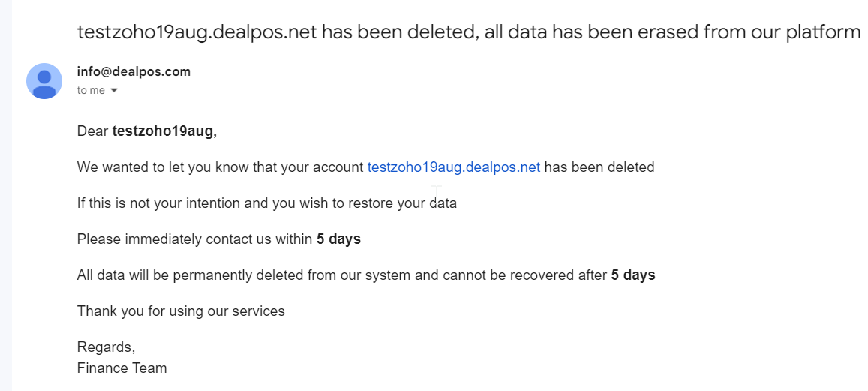The width and height of the screenshot is (868, 391).
Task: Click the "Dear testzoho19aug," greeting line
Action: click(x=147, y=131)
